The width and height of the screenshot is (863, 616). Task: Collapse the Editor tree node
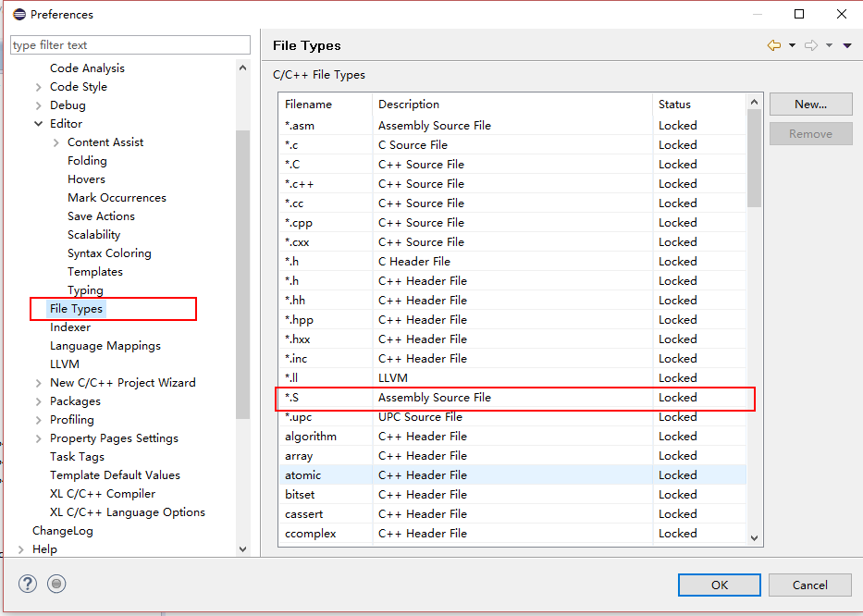pyautogui.click(x=38, y=124)
